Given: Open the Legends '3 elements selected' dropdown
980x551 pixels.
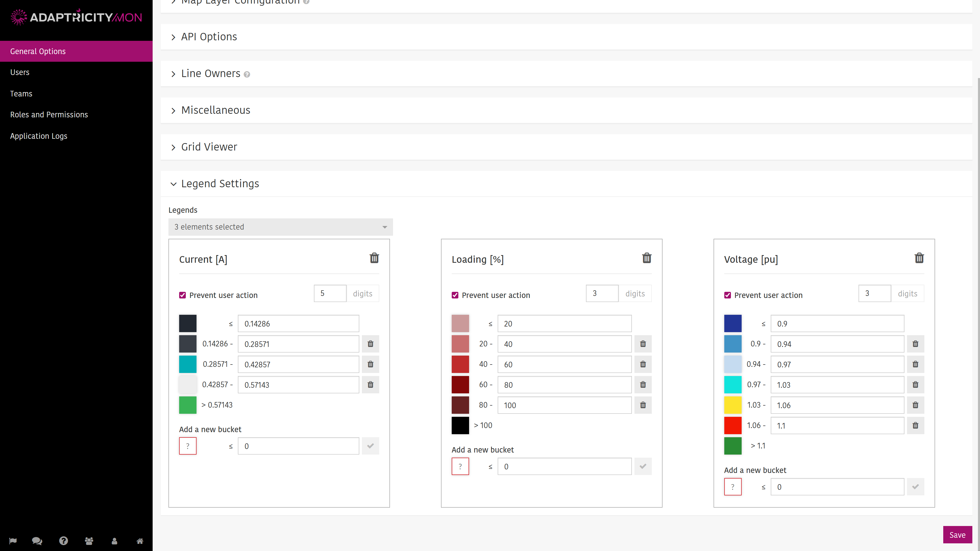Looking at the screenshot, I should pyautogui.click(x=280, y=227).
